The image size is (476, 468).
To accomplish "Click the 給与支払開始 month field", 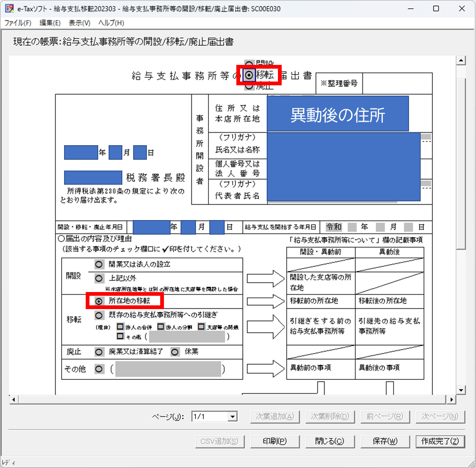I will (380, 227).
